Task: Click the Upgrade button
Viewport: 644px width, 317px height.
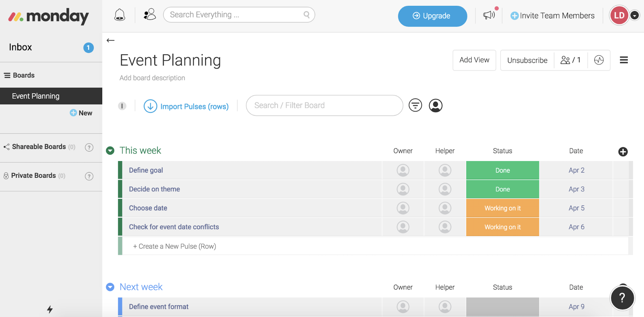Action: (x=432, y=16)
